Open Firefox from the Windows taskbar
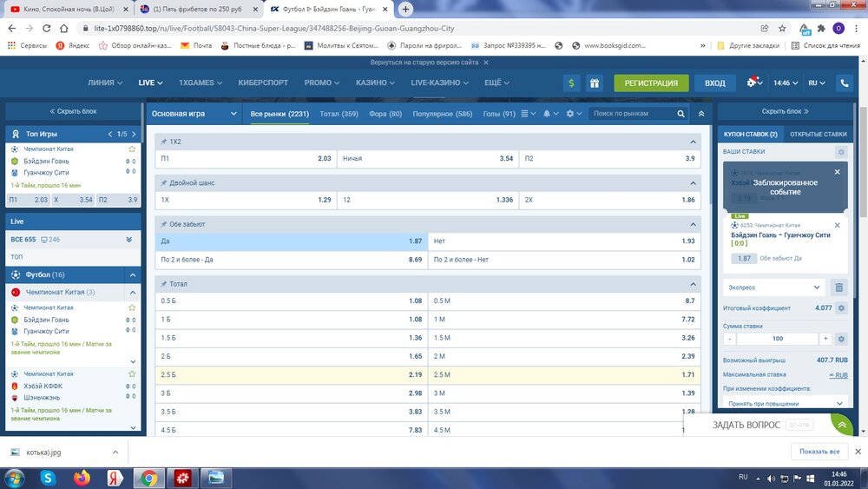The width and height of the screenshot is (868, 489). 82,478
